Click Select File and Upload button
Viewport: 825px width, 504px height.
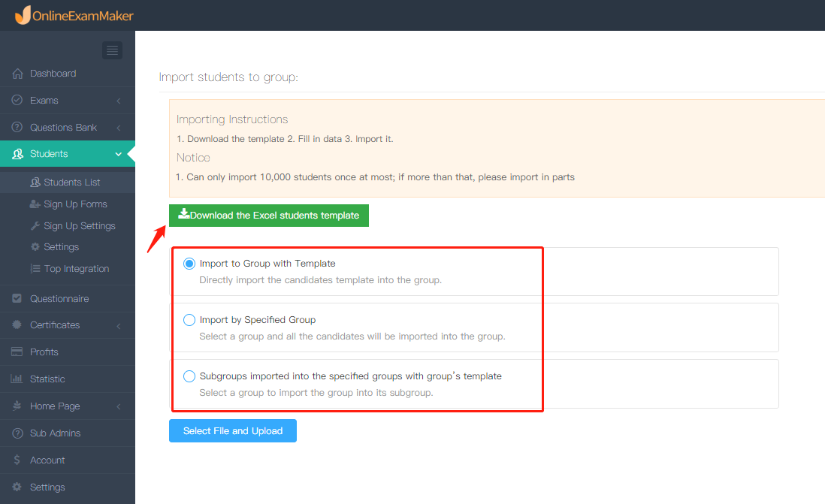233,431
